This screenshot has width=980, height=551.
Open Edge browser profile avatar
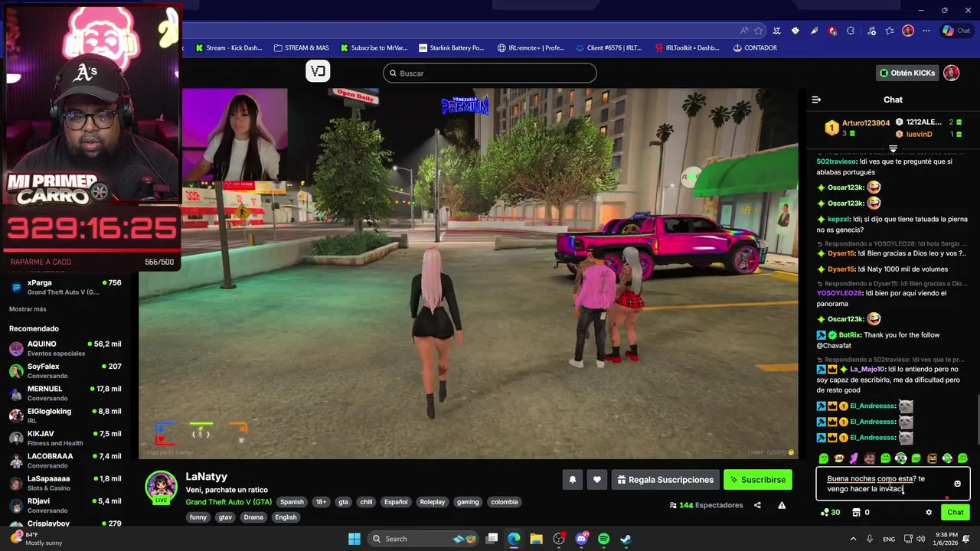[908, 31]
